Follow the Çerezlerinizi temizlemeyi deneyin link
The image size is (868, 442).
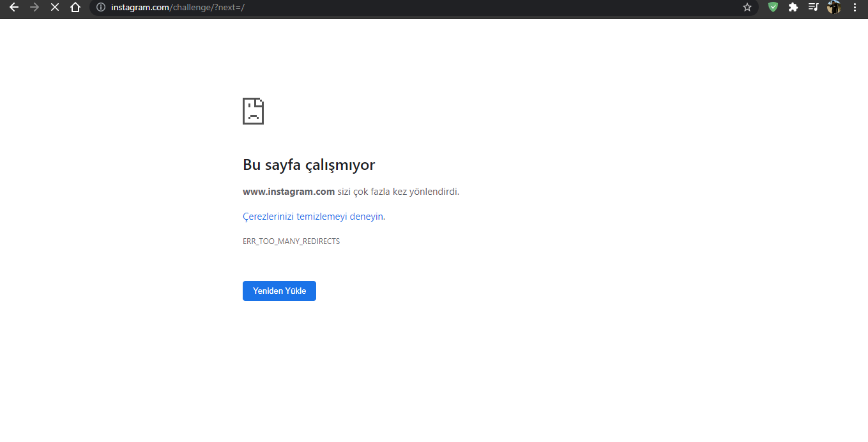tap(314, 217)
